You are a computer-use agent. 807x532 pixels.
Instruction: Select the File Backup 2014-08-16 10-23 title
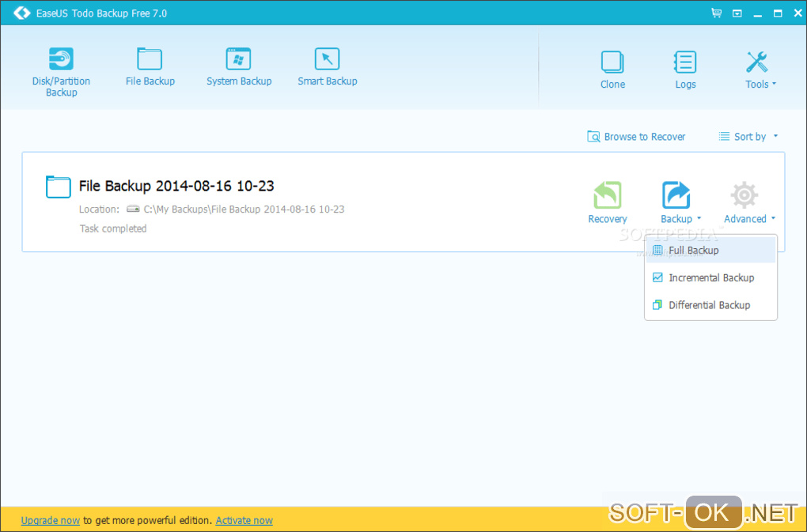coord(176,186)
